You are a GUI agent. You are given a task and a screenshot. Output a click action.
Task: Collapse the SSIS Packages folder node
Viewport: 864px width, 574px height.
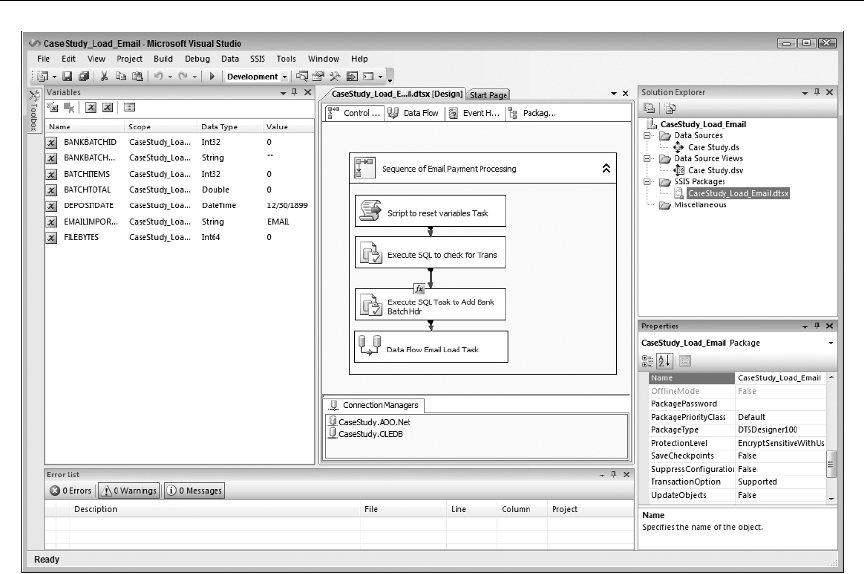pyautogui.click(x=648, y=182)
